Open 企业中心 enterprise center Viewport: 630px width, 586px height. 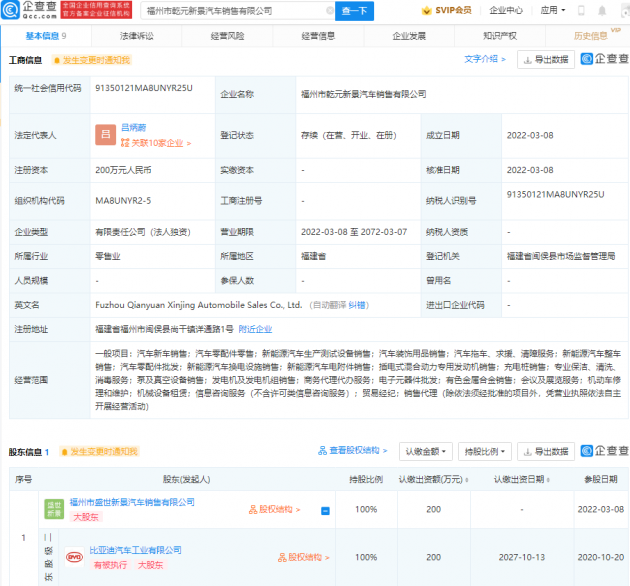(506, 10)
